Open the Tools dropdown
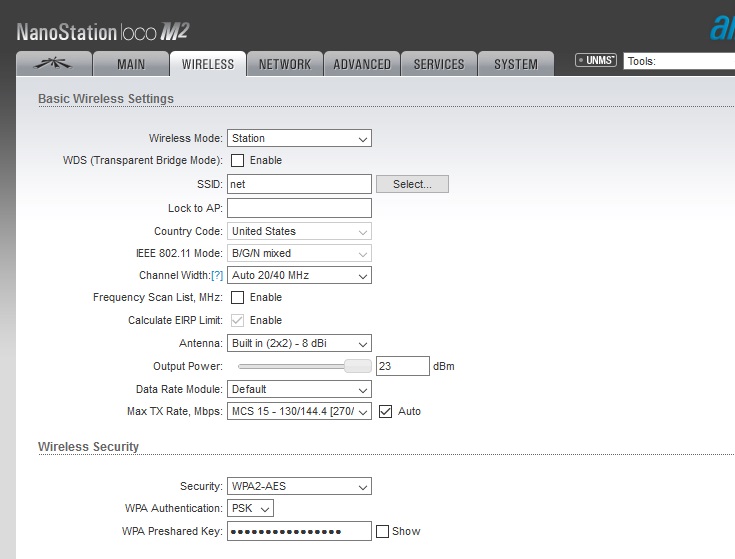Screen dimensions: 735x559 point(679,61)
